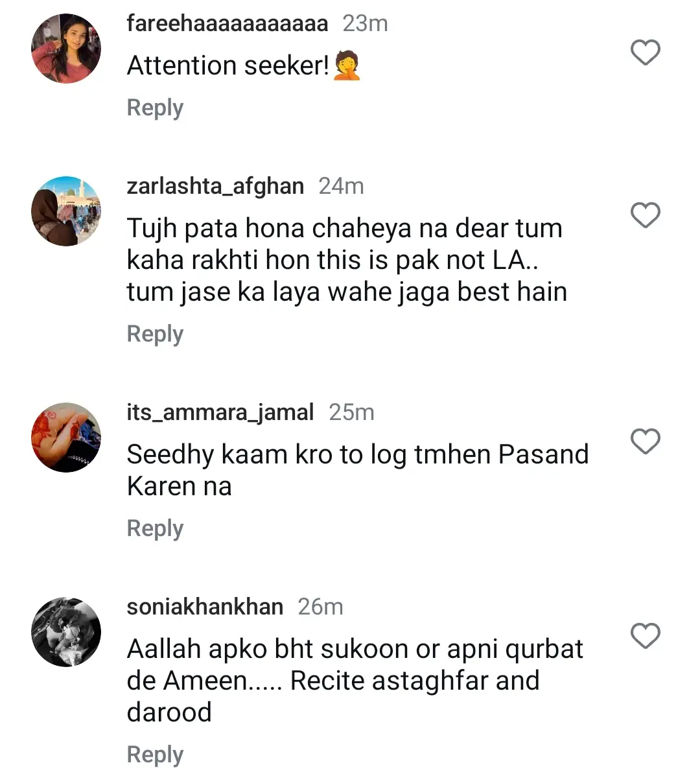700x774 pixels.
Task: Open username fareehaaaaaaaaaaa profile link
Action: coord(227,24)
